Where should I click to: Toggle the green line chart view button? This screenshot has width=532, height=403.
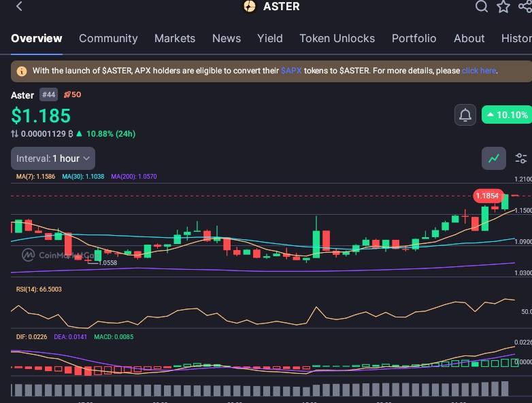pyautogui.click(x=494, y=158)
